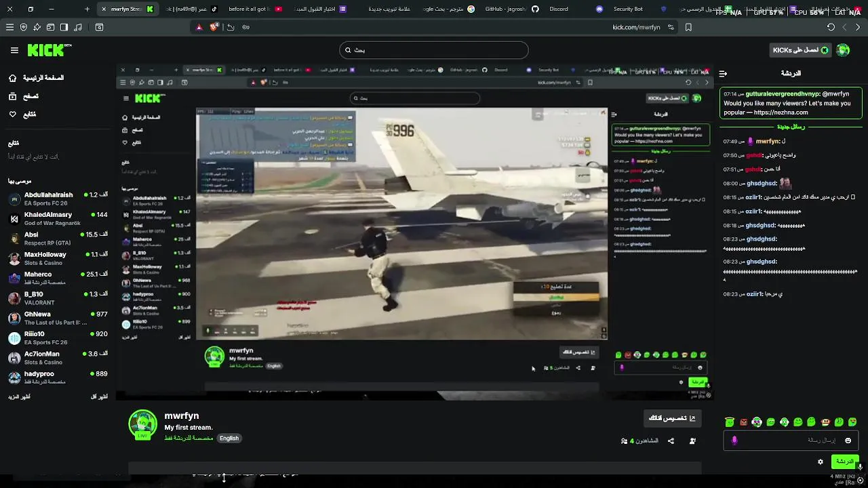Screen dimensions: 868x488
Task: Click the user report icon beside share
Action: pos(692,441)
